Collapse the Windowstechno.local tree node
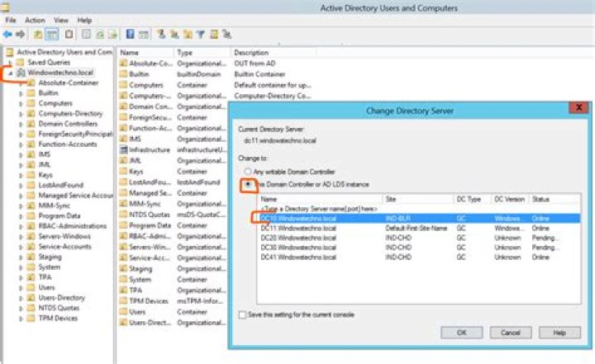This screenshot has width=595, height=364. point(10,72)
